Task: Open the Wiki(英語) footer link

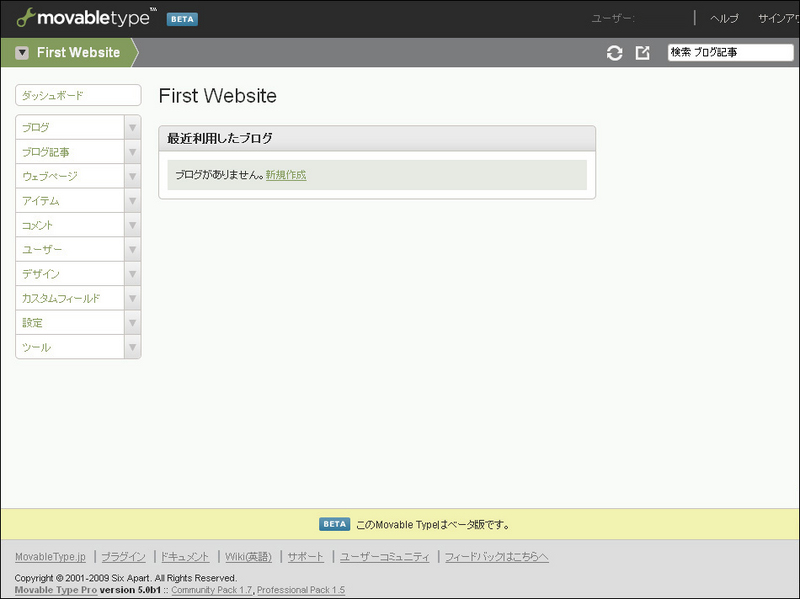Action: (x=248, y=557)
